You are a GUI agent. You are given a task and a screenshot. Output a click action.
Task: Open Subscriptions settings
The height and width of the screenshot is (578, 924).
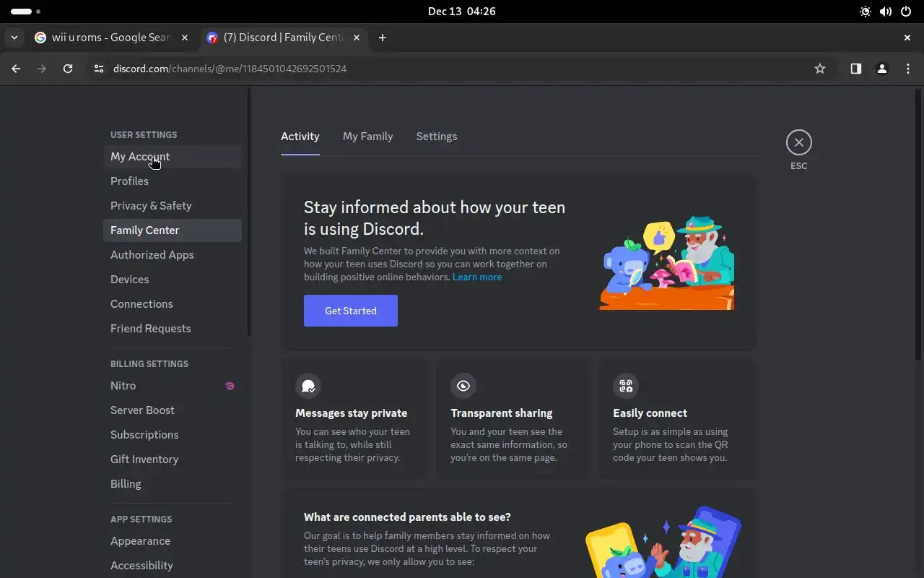pyautogui.click(x=172, y=435)
